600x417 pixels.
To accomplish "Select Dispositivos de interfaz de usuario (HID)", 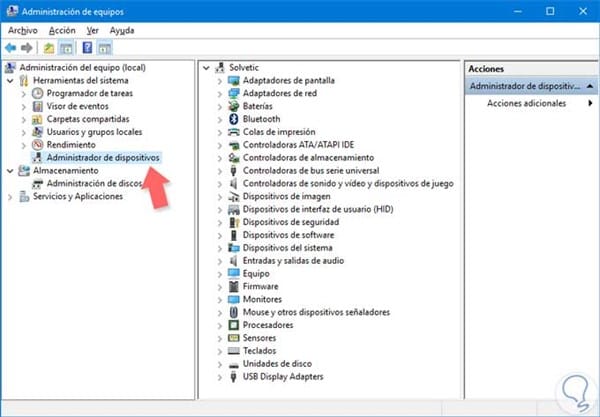I will point(318,209).
